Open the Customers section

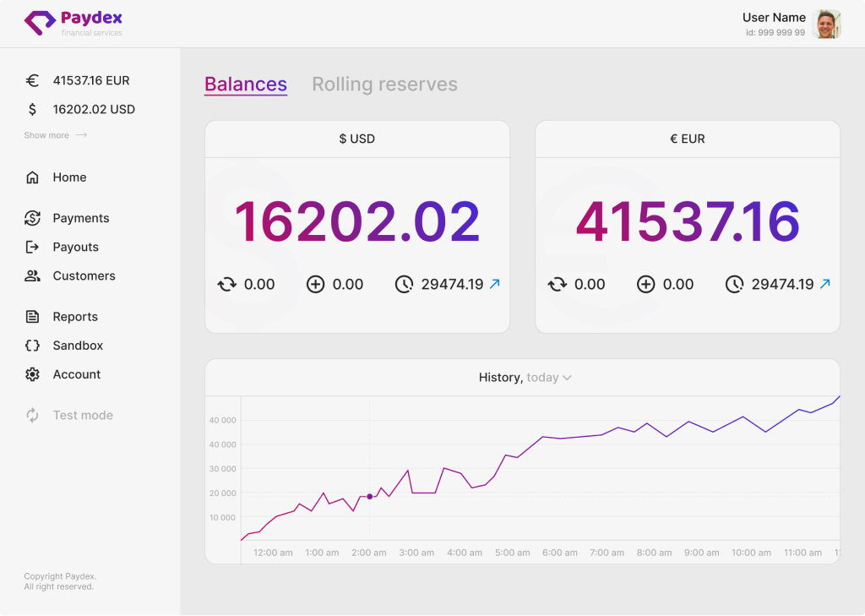[x=84, y=275]
